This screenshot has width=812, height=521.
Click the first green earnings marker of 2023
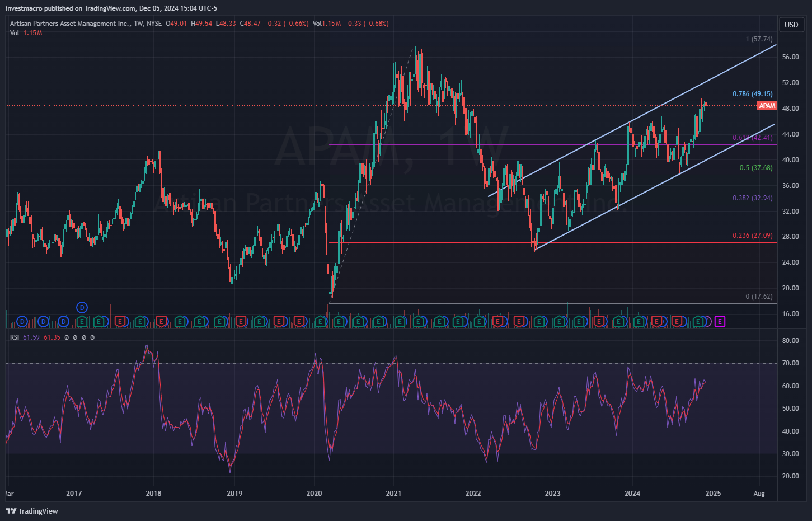560,322
